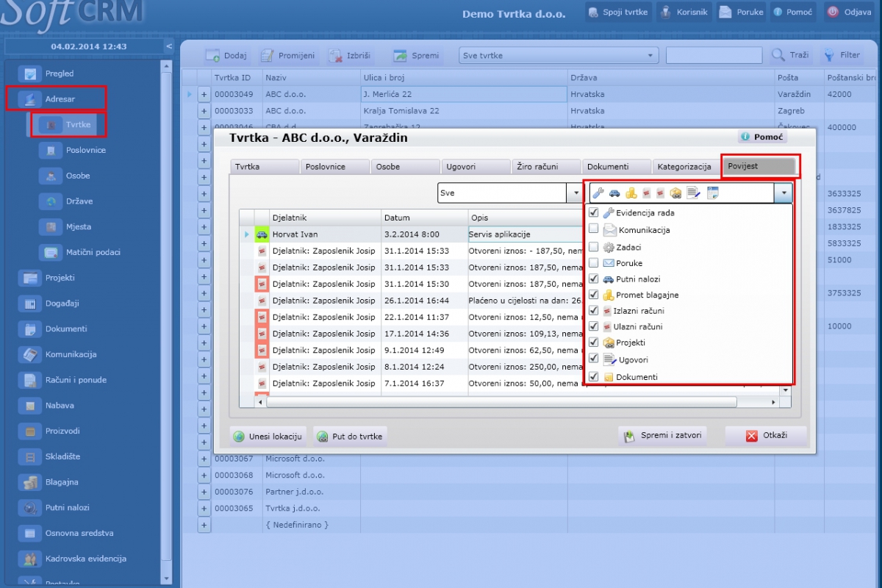
Task: Open Nabava sidebar icon
Action: click(x=30, y=405)
